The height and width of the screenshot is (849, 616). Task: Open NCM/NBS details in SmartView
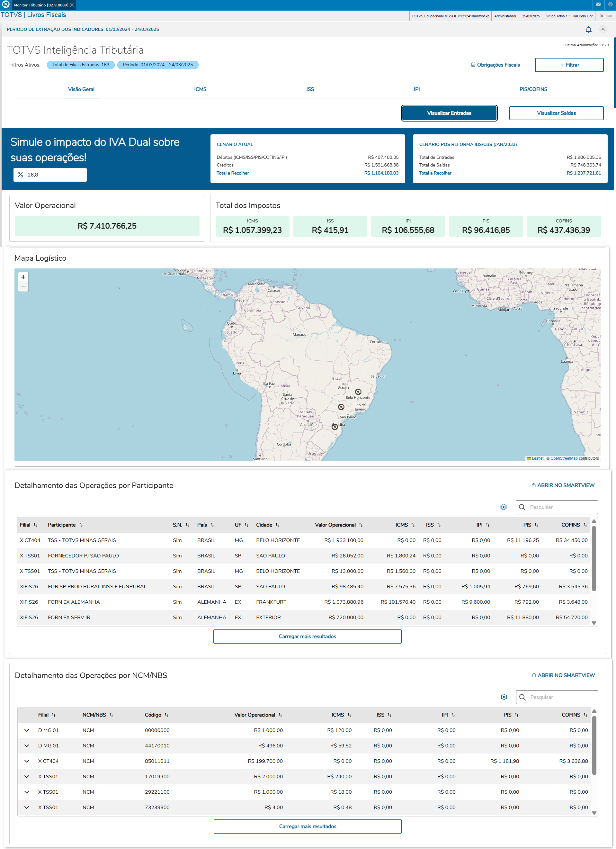click(563, 675)
